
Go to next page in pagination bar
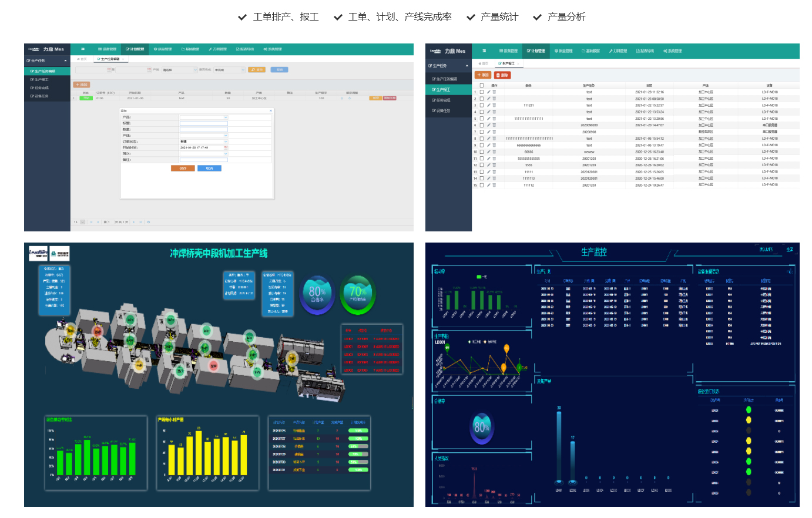coord(134,222)
